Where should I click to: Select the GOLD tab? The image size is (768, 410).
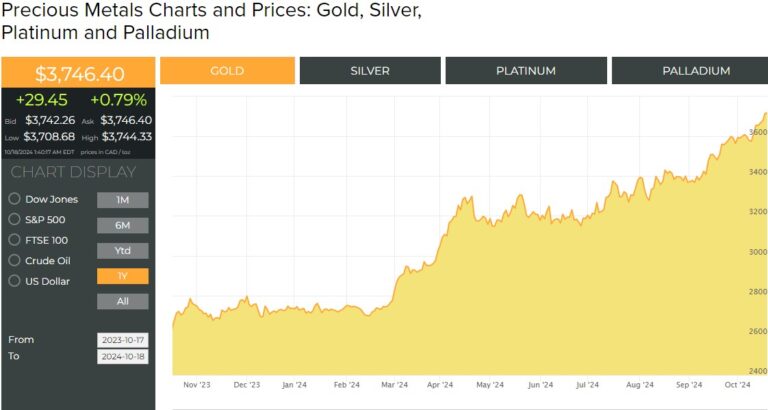227,71
